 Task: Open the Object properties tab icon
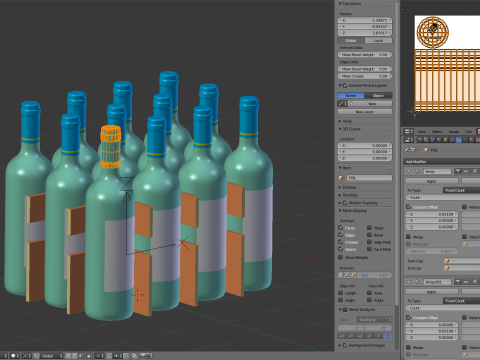tap(446, 140)
